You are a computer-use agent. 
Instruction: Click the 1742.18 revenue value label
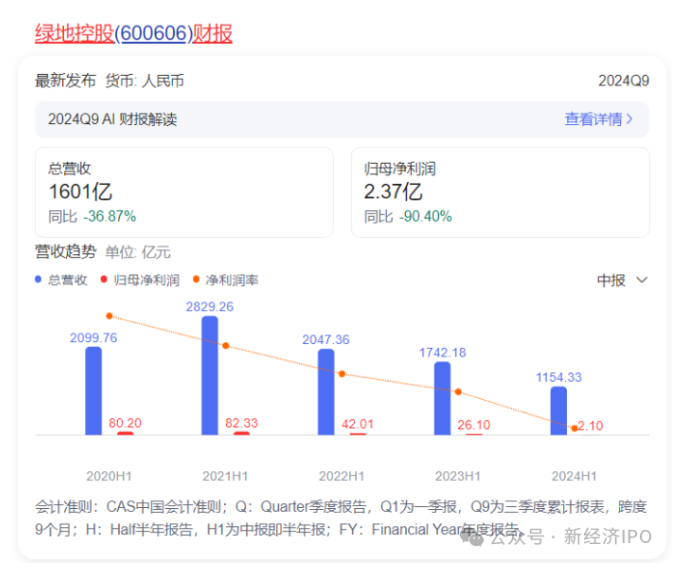tap(442, 353)
